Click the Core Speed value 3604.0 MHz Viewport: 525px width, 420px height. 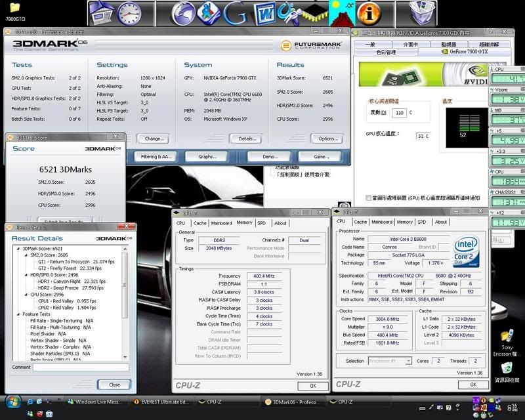click(x=387, y=319)
